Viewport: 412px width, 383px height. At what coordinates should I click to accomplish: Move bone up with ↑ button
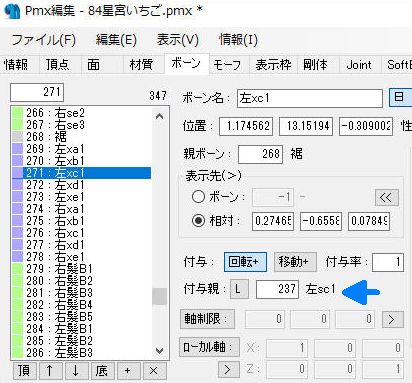pos(50,371)
